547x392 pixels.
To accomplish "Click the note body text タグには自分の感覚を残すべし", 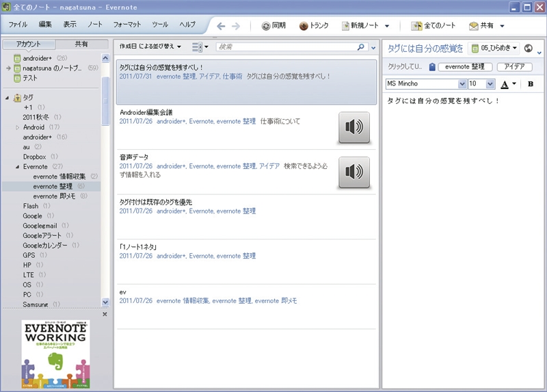I will coord(442,101).
